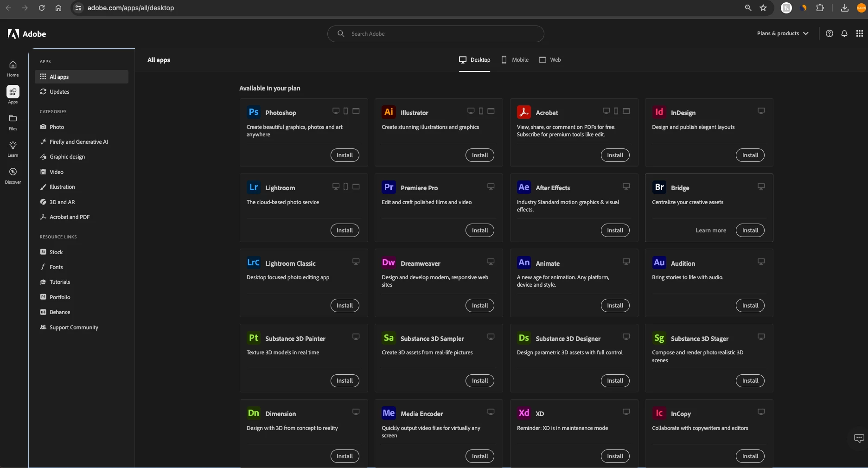The image size is (868, 468).
Task: Install Photoshop
Action: (x=345, y=155)
